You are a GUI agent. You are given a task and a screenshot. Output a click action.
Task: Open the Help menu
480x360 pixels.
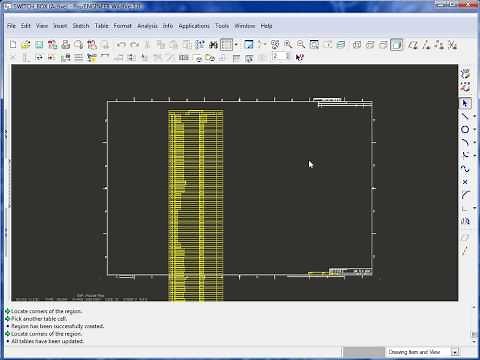pyautogui.click(x=266, y=26)
